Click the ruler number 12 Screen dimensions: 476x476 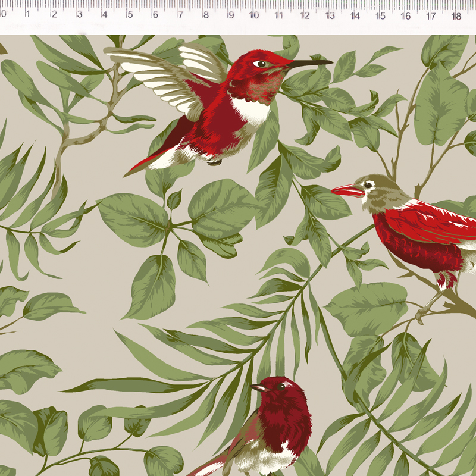[x=305, y=15]
